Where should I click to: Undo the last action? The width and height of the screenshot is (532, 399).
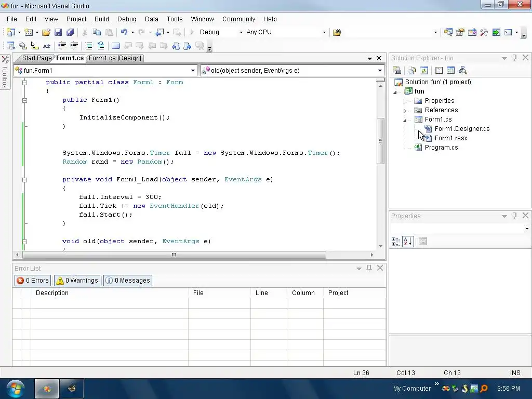point(124,32)
